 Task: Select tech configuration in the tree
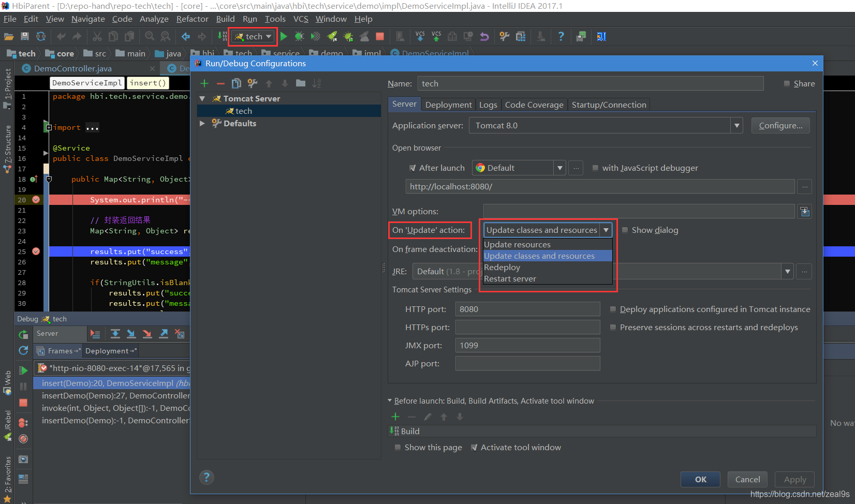click(289, 111)
